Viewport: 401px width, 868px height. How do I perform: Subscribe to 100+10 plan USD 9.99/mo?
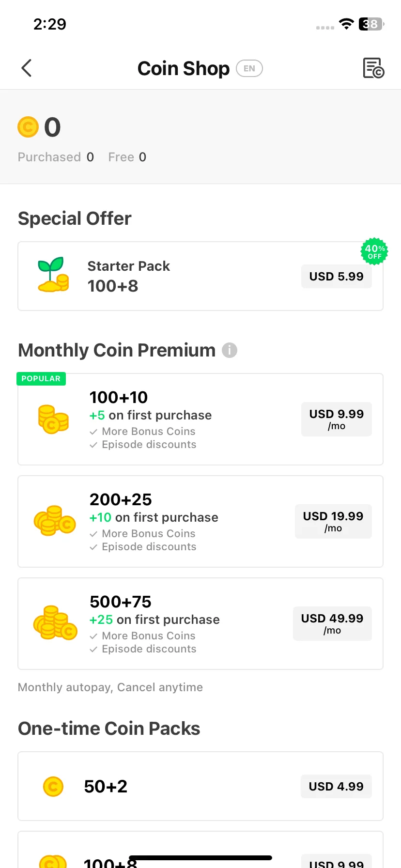click(x=337, y=419)
